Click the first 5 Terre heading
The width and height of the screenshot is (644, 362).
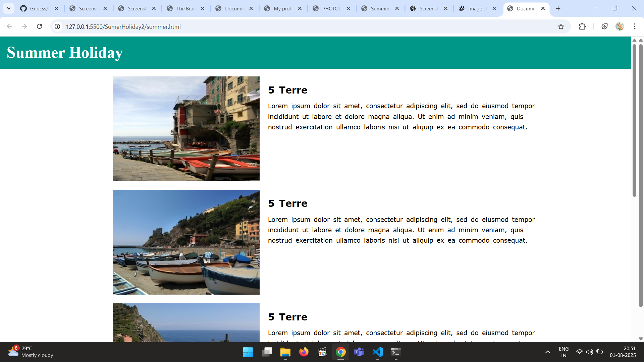[x=288, y=90]
